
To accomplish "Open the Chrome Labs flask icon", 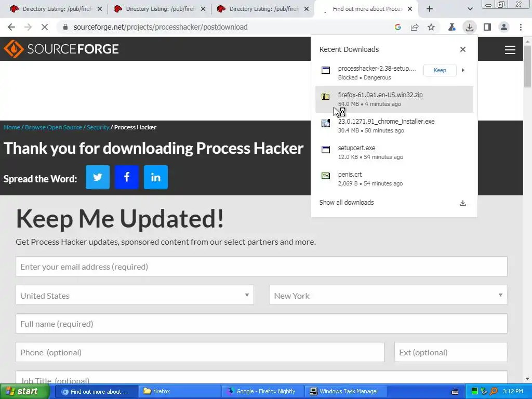I will tap(452, 27).
